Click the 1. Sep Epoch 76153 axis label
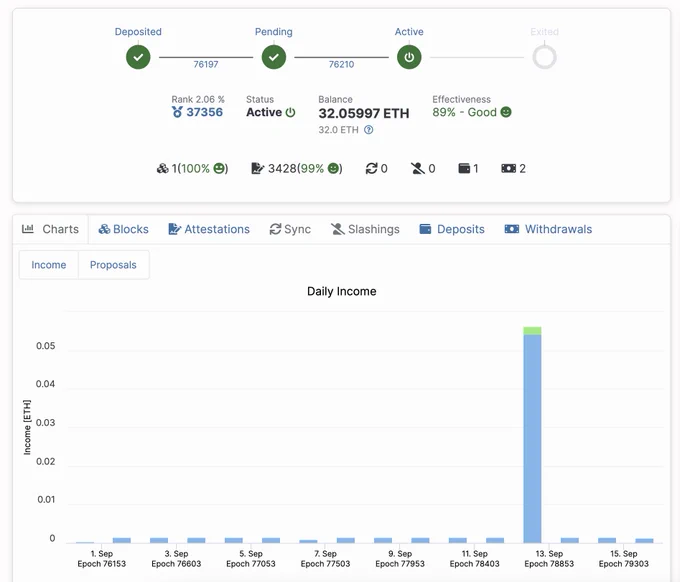 (x=101, y=559)
